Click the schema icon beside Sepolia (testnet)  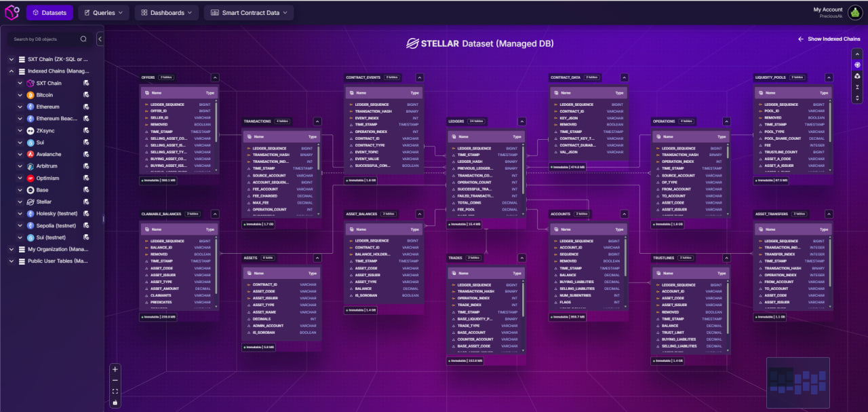[x=87, y=225]
